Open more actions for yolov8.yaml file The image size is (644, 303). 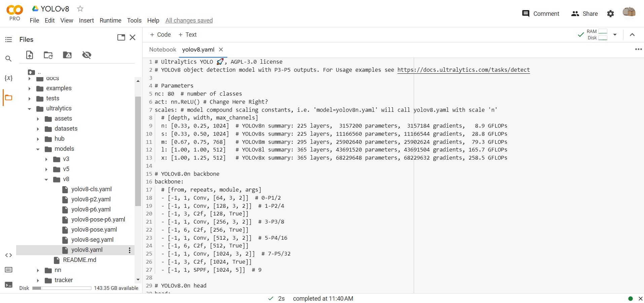(129, 250)
